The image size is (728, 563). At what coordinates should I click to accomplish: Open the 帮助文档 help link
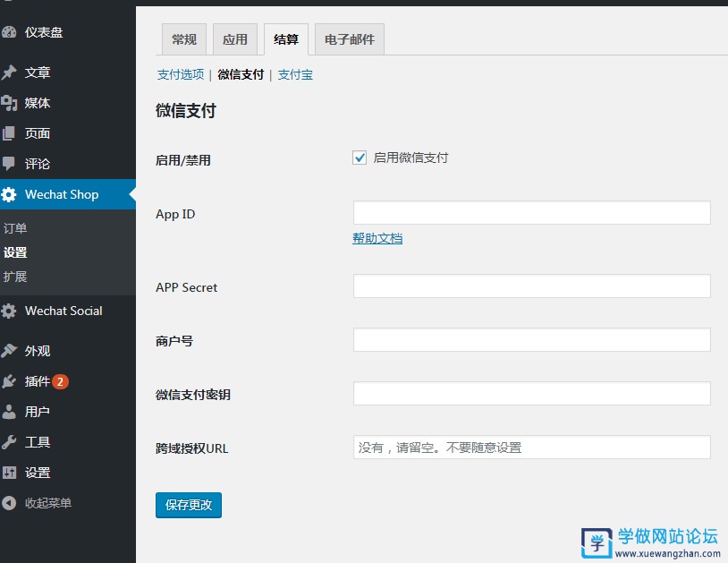[377, 238]
